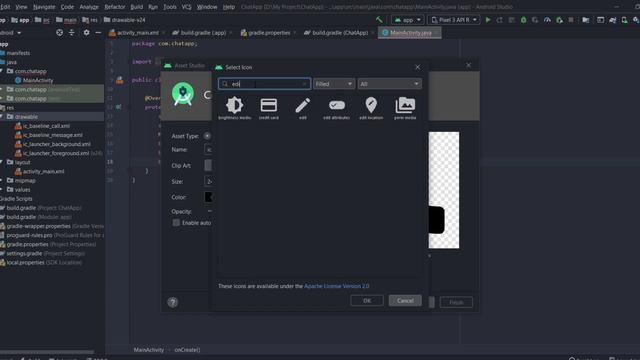
Task: Click the Name field in Asset Studio
Action: pos(208,150)
